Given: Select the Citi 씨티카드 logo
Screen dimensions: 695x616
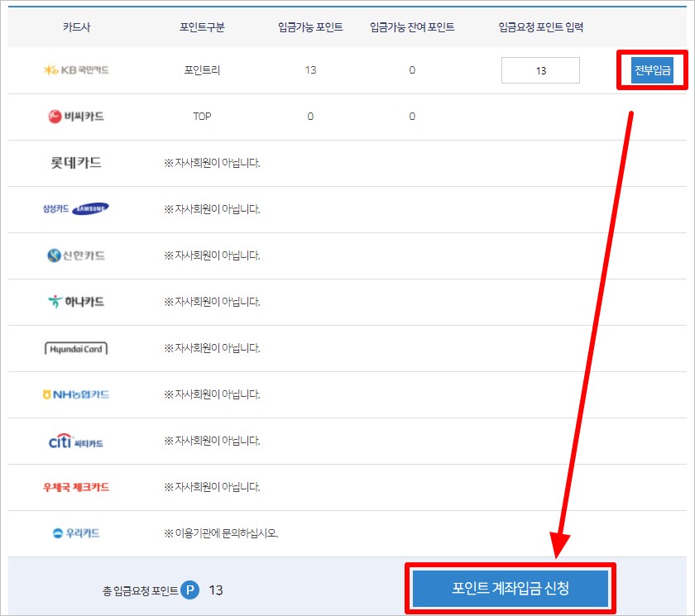Looking at the screenshot, I should click(x=74, y=441).
